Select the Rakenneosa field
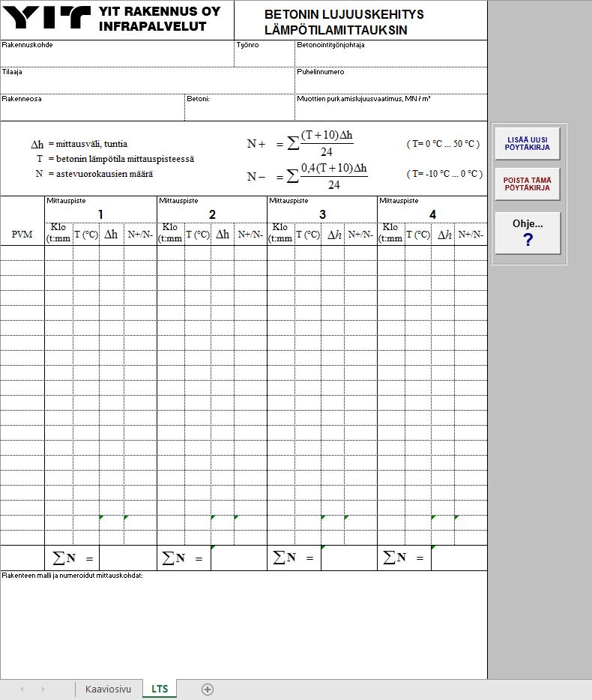Viewport: 592px width, 700px height. pyautogui.click(x=92, y=108)
